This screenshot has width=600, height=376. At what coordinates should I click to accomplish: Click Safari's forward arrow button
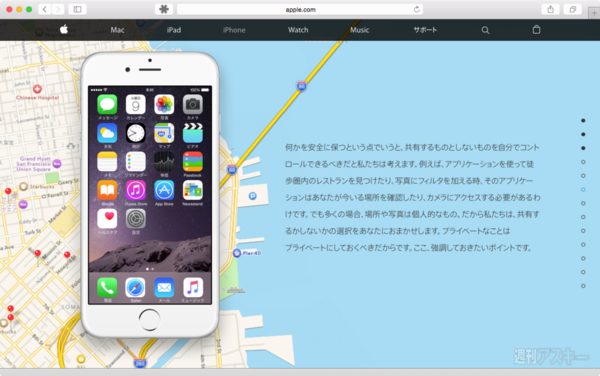tap(58, 9)
